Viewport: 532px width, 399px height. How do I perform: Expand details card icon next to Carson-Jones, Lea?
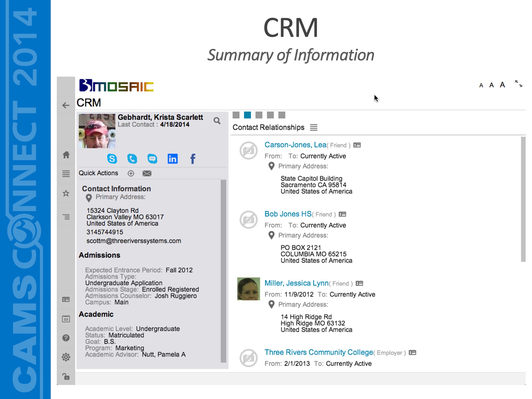tap(357, 145)
